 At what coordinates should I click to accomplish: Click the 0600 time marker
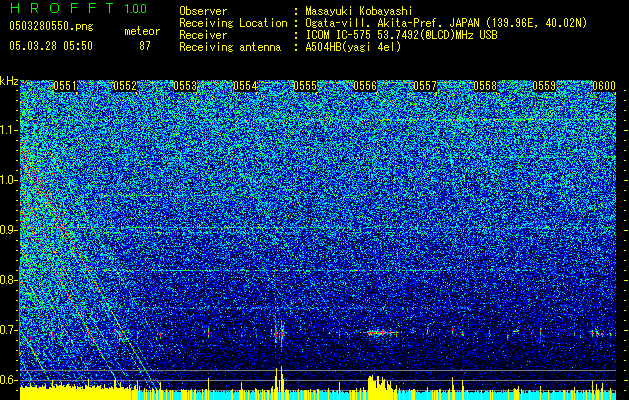[604, 86]
